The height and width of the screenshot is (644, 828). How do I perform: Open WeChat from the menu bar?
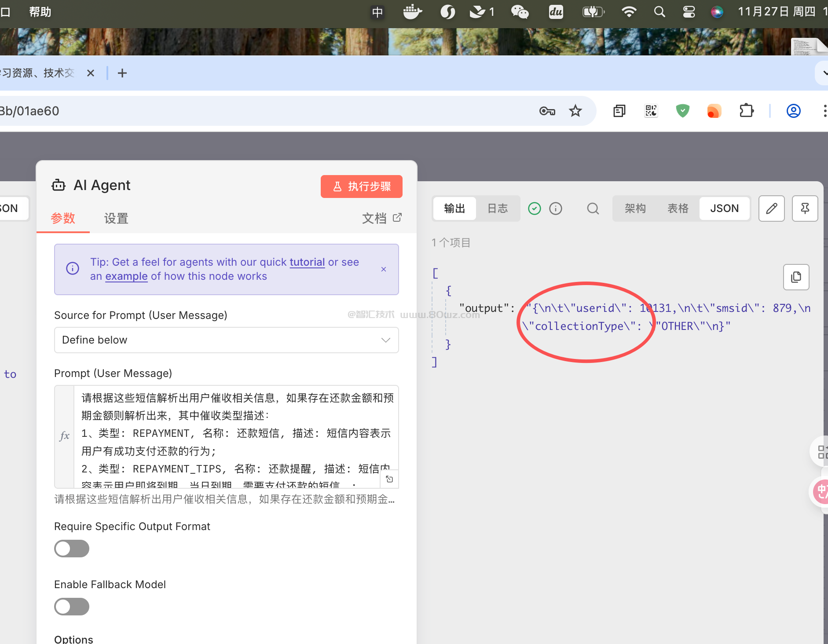[x=520, y=12]
